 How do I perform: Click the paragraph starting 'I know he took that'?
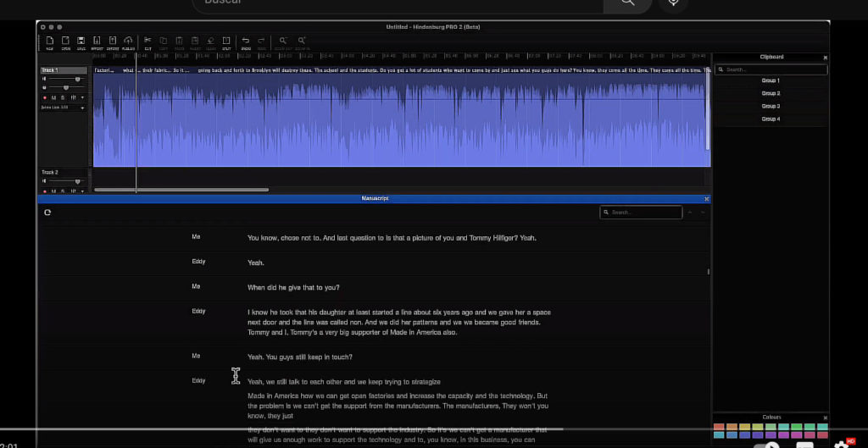(x=399, y=323)
